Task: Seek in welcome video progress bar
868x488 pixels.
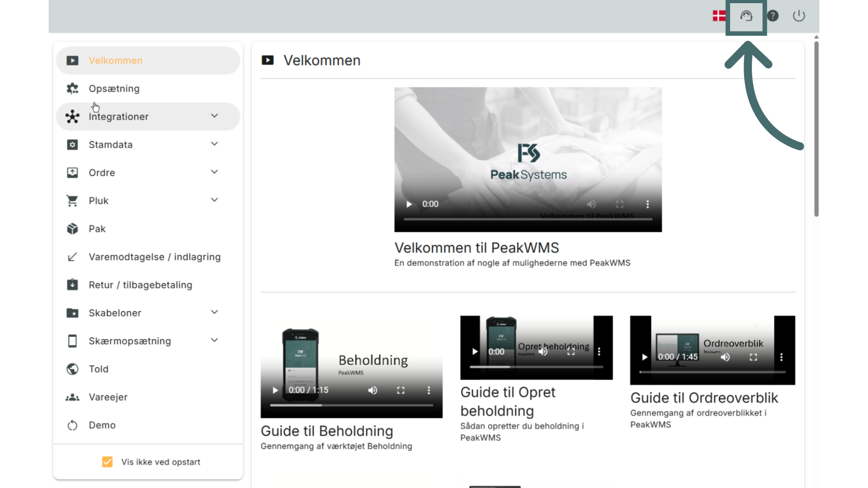Action: (528, 220)
